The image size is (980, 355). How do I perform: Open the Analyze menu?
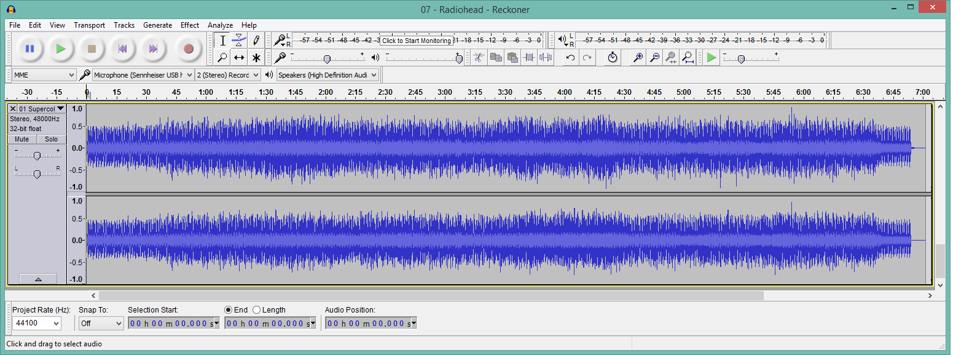(x=220, y=25)
